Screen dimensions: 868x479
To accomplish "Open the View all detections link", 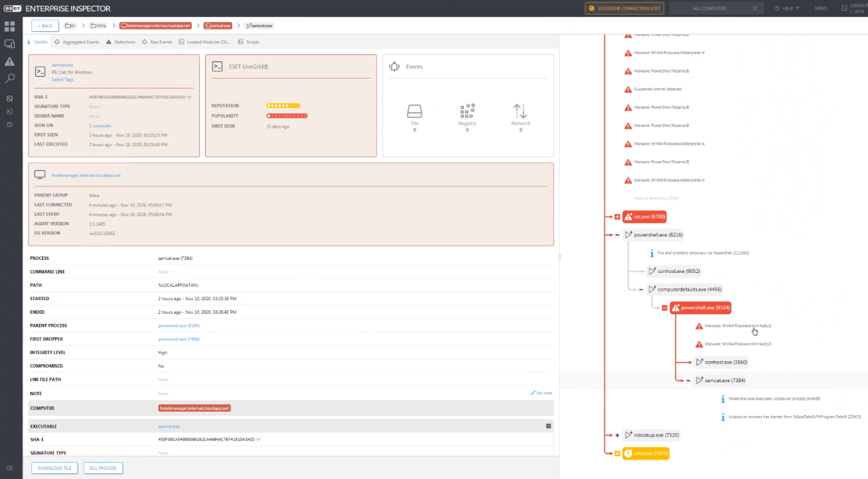I will 656,198.
